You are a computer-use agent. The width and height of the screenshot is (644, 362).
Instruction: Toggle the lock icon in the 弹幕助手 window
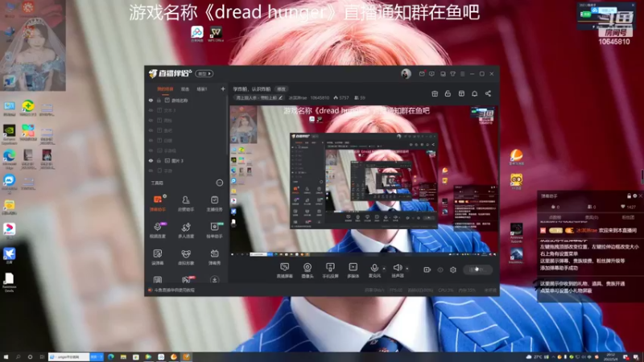click(x=629, y=196)
